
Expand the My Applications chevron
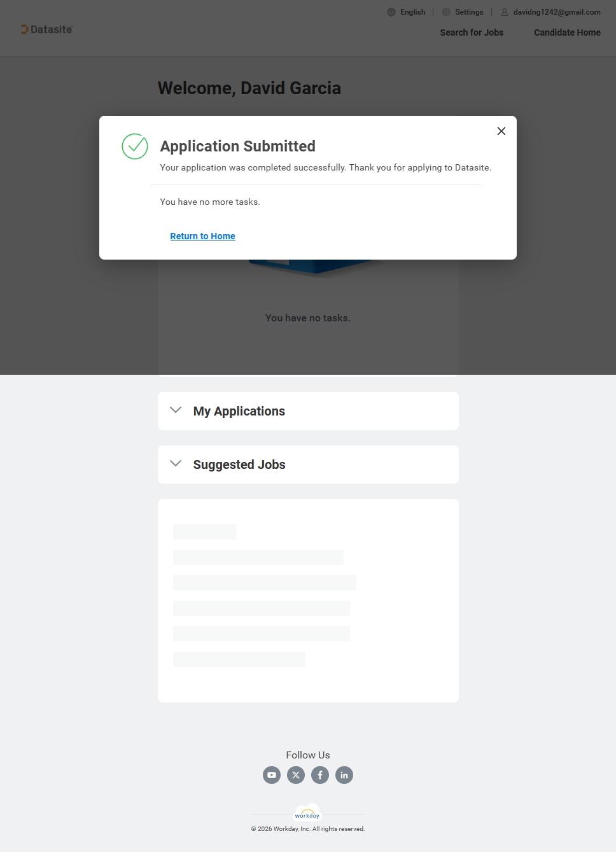(x=176, y=410)
